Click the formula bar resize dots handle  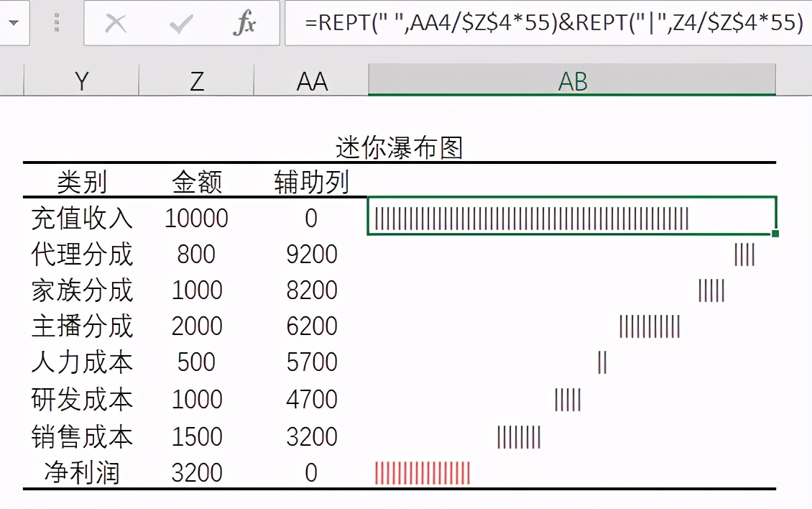click(57, 23)
